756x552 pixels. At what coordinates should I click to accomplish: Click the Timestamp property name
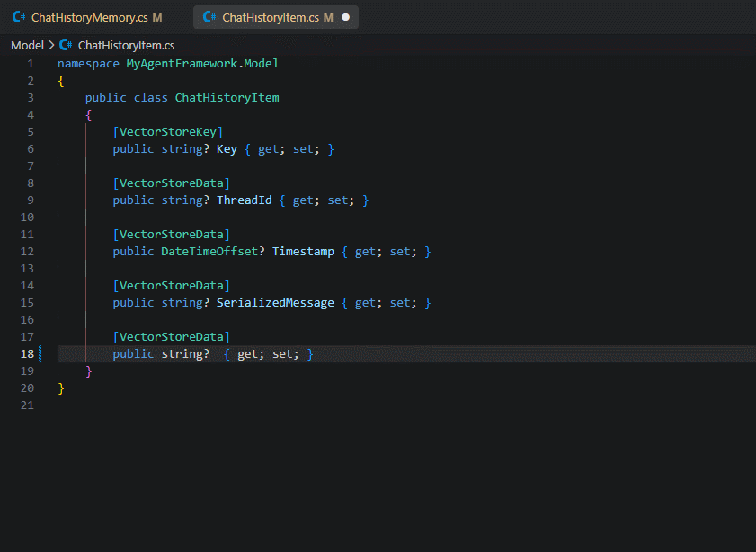click(x=303, y=252)
